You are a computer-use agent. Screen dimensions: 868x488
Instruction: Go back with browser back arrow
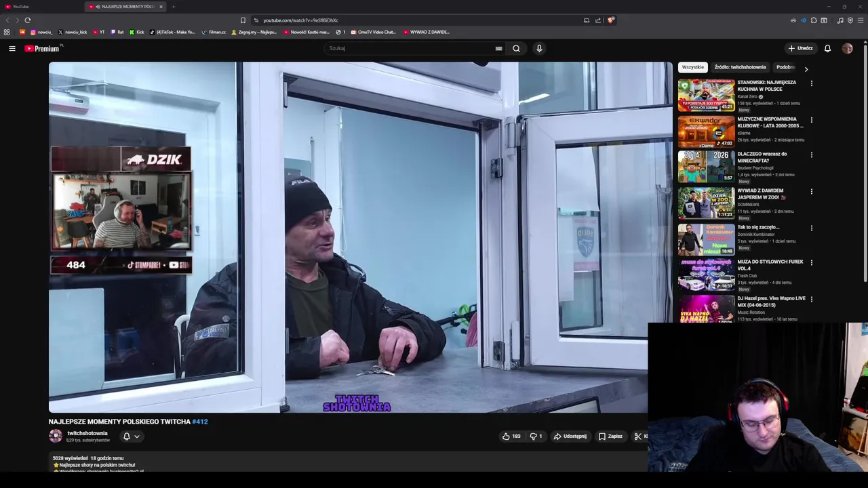click(x=7, y=20)
